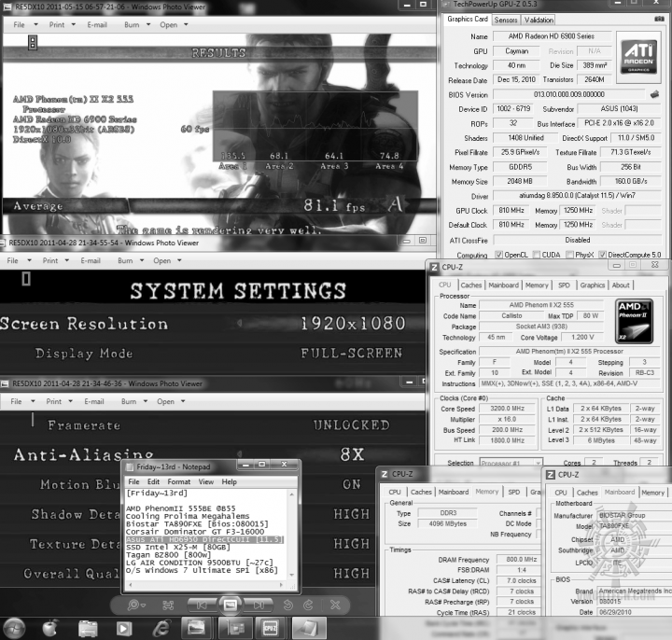Click the AMD Phenom II logo in CPU-Z
672x640 pixels.
[x=634, y=321]
